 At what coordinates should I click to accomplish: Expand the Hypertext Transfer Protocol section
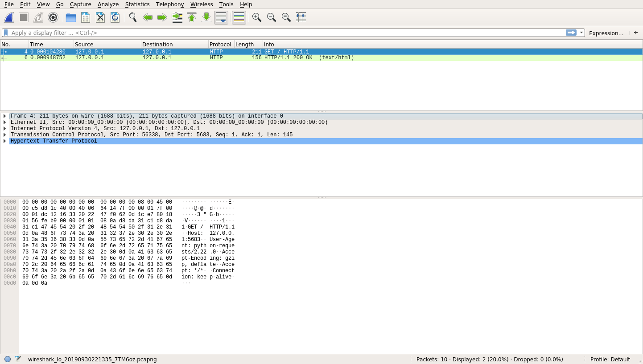4,141
